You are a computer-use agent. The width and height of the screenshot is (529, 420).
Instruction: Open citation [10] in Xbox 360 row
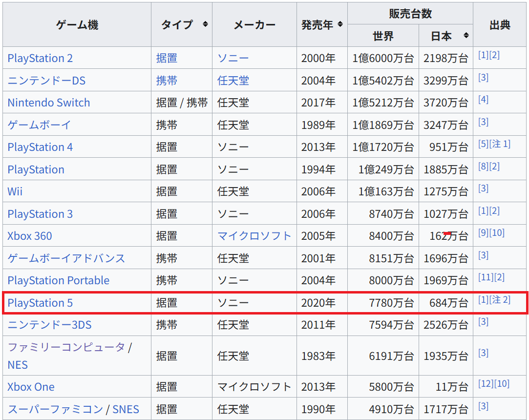point(497,233)
